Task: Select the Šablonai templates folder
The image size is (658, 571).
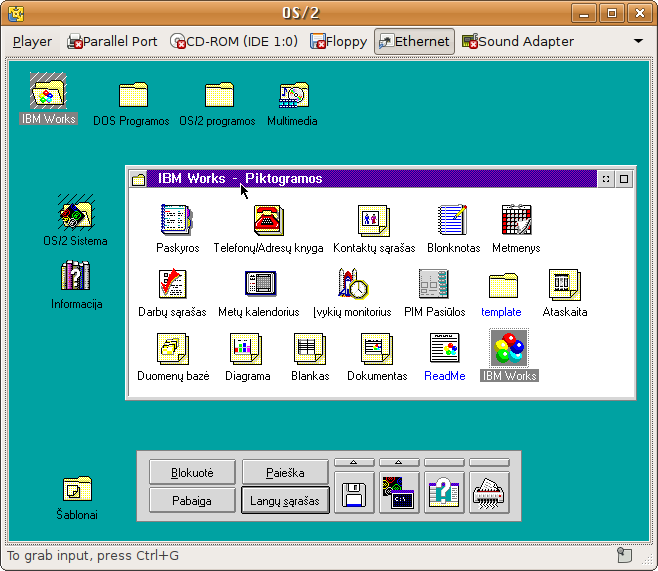Action: click(x=78, y=489)
